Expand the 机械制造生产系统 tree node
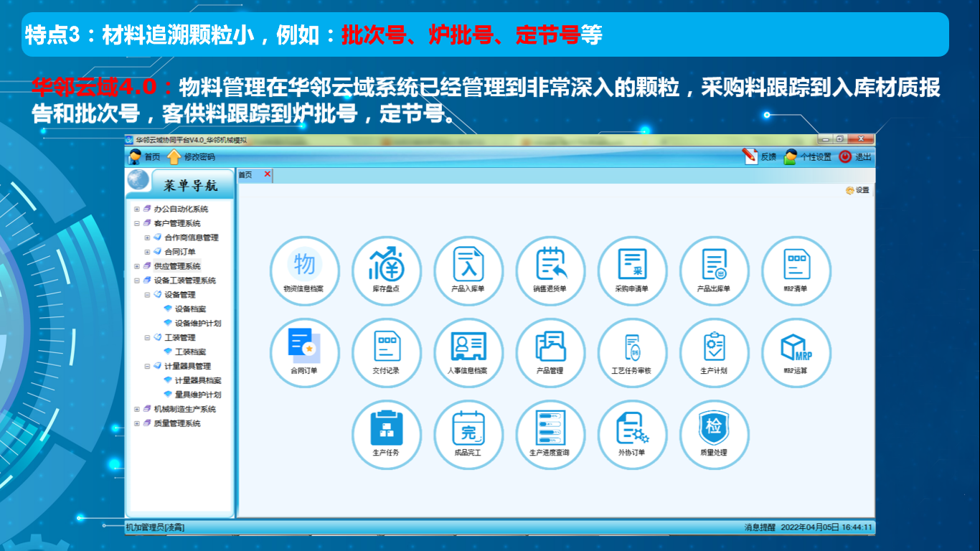Viewport: 980px width, 551px height. pos(137,409)
